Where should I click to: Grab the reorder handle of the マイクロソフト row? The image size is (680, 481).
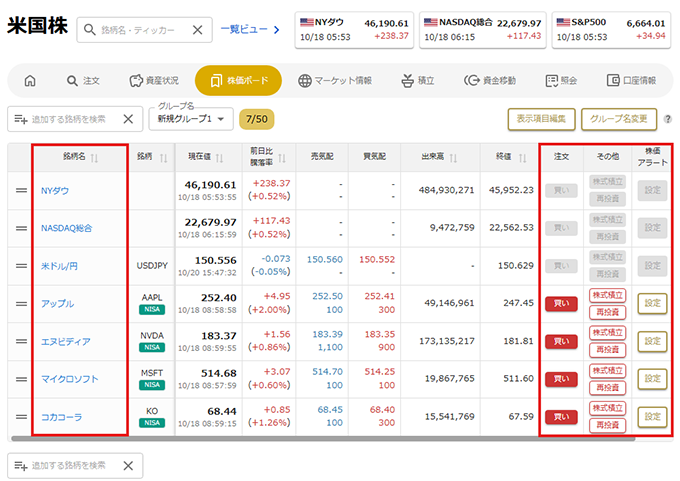[x=21, y=379]
